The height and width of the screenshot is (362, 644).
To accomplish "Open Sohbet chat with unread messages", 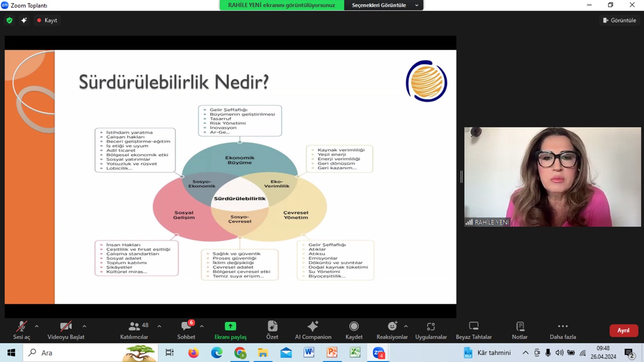I will 186,330.
